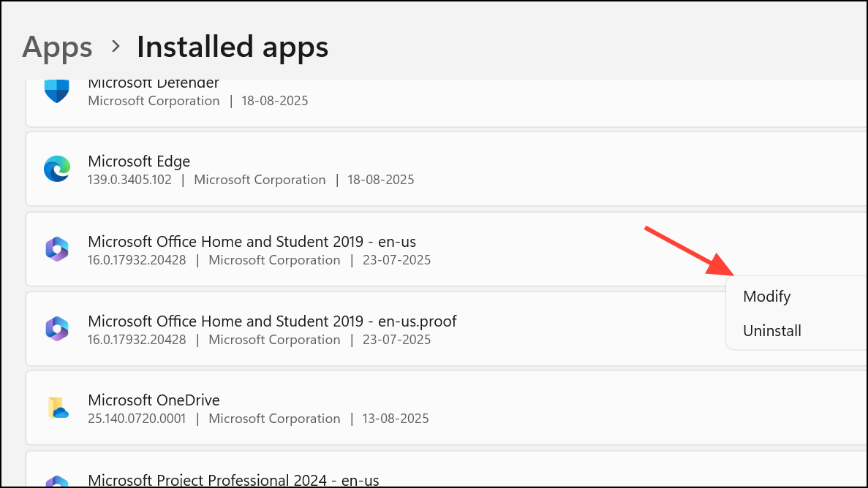The width and height of the screenshot is (868, 488).
Task: Select the Microsoft Defender app name
Action: (154, 84)
